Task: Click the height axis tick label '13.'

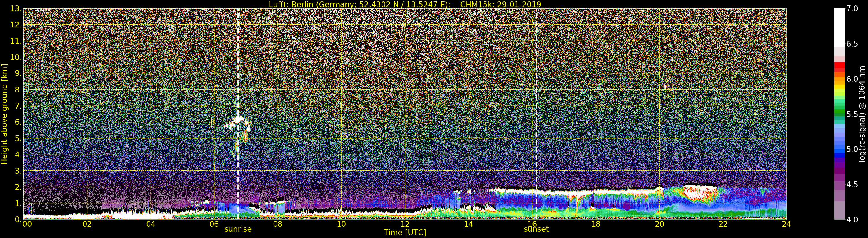Action: [x=16, y=9]
